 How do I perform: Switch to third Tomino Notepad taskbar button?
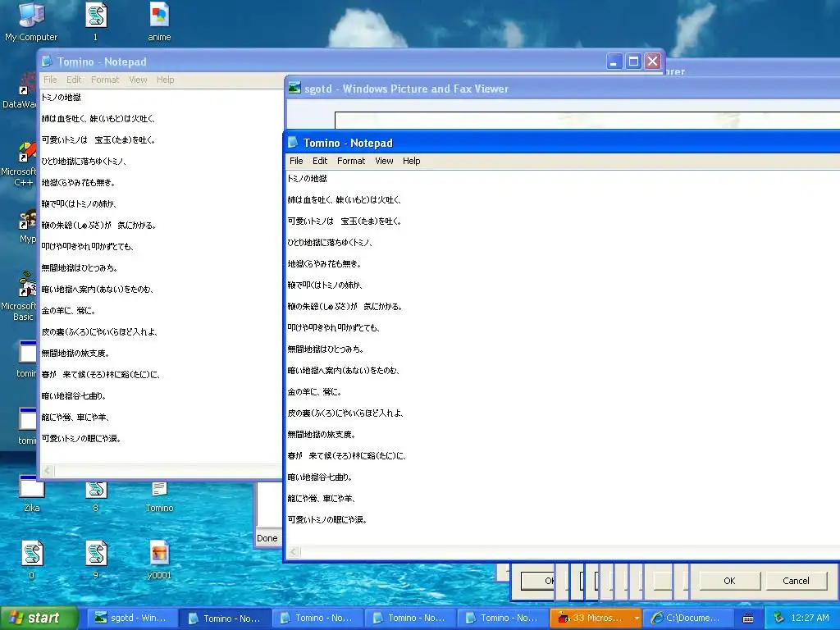(410, 618)
